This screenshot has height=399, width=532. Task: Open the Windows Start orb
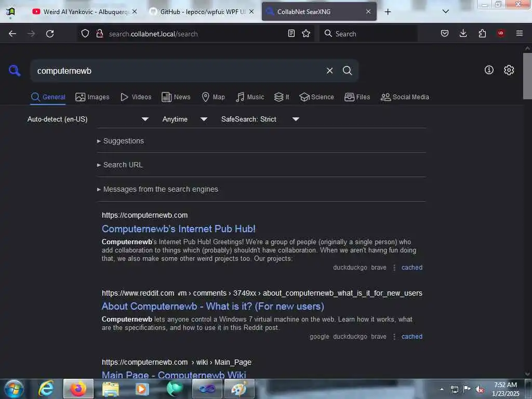[x=14, y=389]
